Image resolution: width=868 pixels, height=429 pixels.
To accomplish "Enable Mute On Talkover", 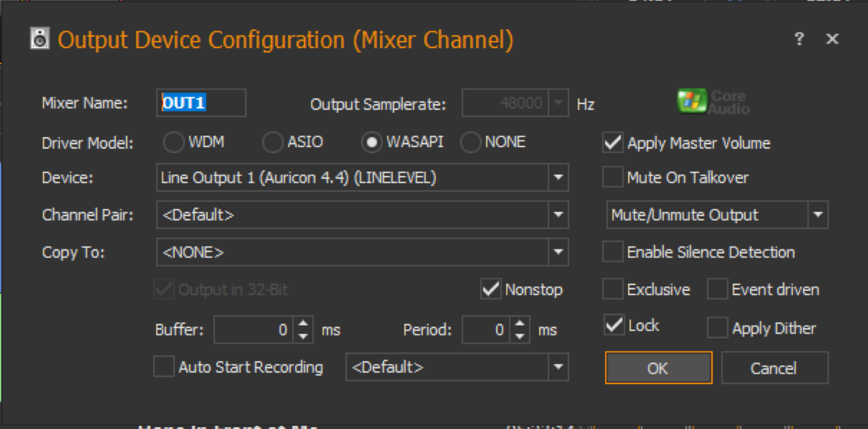I will click(613, 177).
